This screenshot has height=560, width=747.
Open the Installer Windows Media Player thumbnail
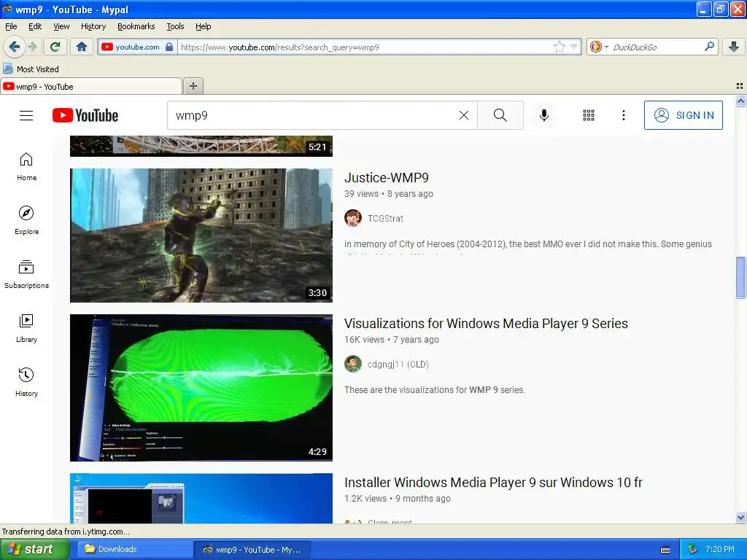tap(201, 498)
